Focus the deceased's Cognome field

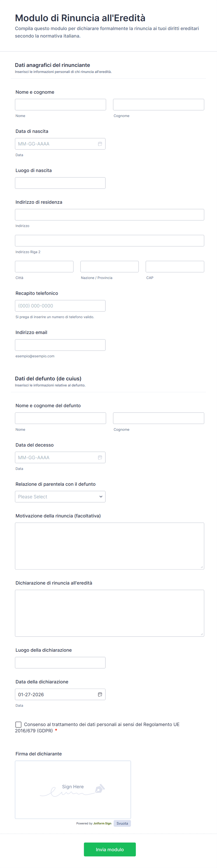158,418
